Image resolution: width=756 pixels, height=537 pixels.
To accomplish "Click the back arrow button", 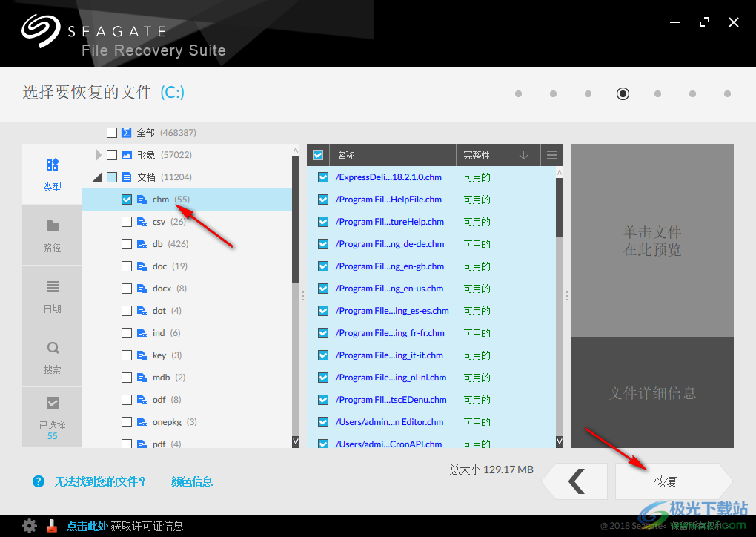I will point(574,481).
